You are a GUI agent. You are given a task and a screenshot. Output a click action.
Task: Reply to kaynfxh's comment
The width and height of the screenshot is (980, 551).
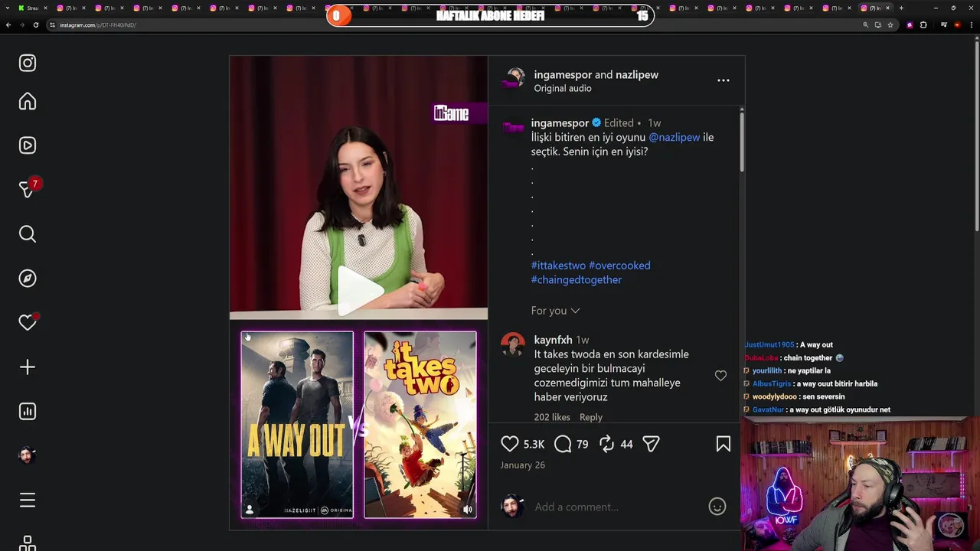click(x=591, y=417)
